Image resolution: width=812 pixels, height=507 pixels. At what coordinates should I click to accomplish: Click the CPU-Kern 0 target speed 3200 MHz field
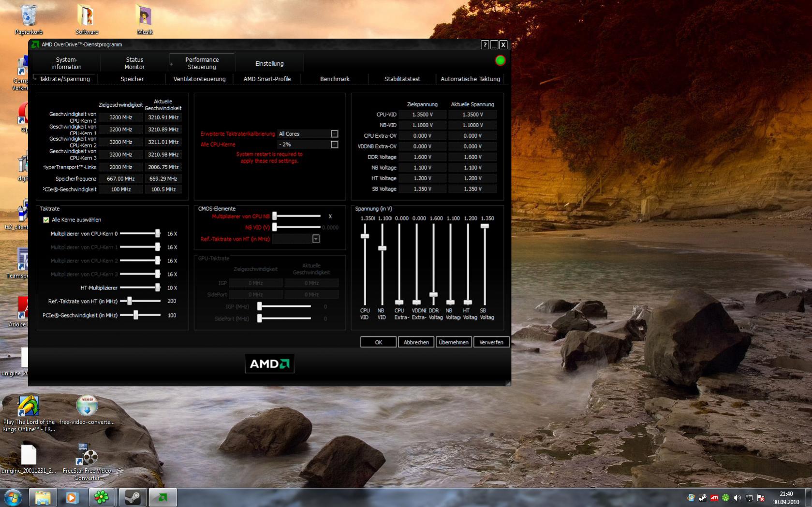pos(121,117)
